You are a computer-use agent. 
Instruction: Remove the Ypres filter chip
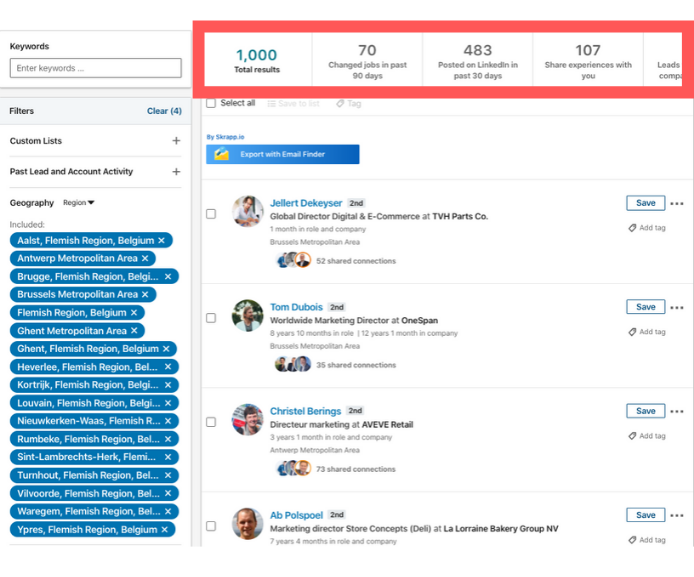[x=165, y=530]
